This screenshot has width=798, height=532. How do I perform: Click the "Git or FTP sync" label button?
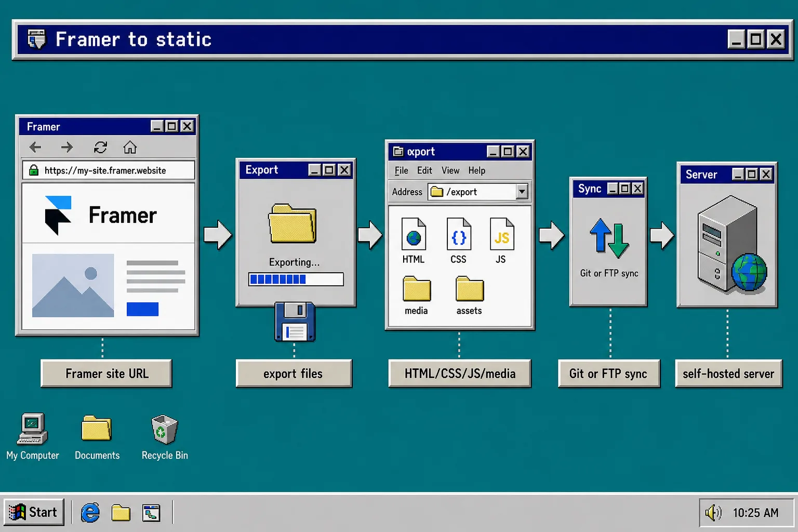(x=609, y=374)
